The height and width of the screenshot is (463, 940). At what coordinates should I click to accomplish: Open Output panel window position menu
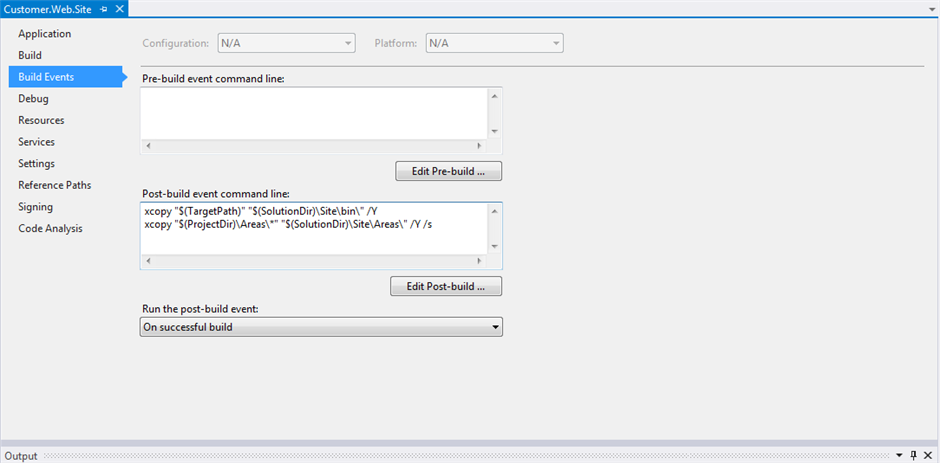pyautogui.click(x=898, y=455)
